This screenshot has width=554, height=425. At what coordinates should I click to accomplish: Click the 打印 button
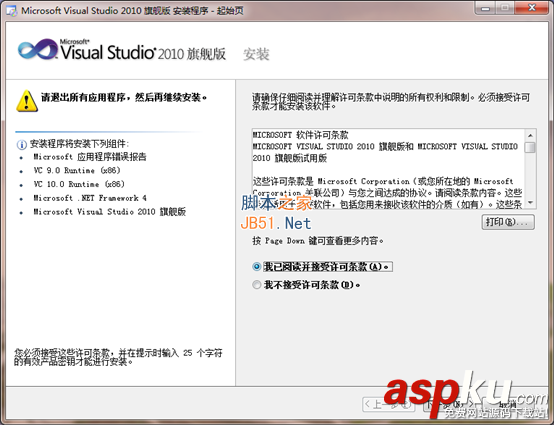pos(508,222)
